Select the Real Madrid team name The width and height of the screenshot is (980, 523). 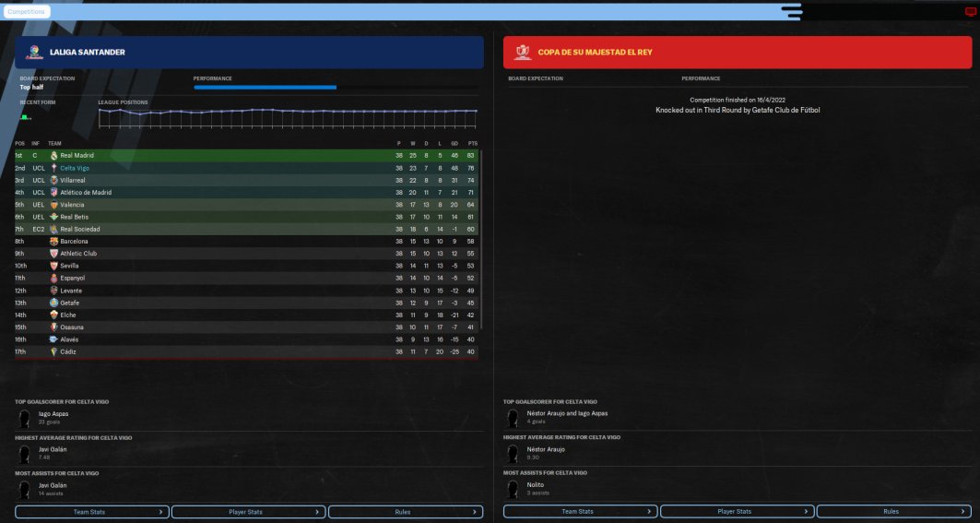[77, 155]
